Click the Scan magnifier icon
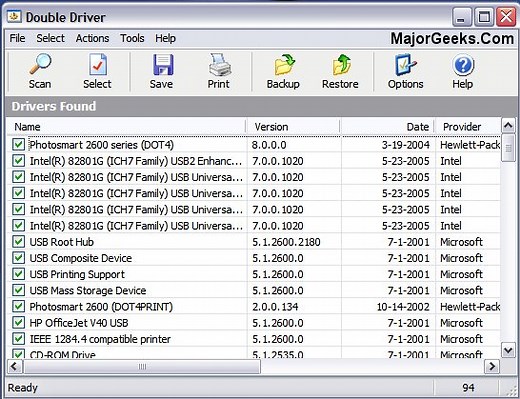520x399 pixels. tap(40, 64)
